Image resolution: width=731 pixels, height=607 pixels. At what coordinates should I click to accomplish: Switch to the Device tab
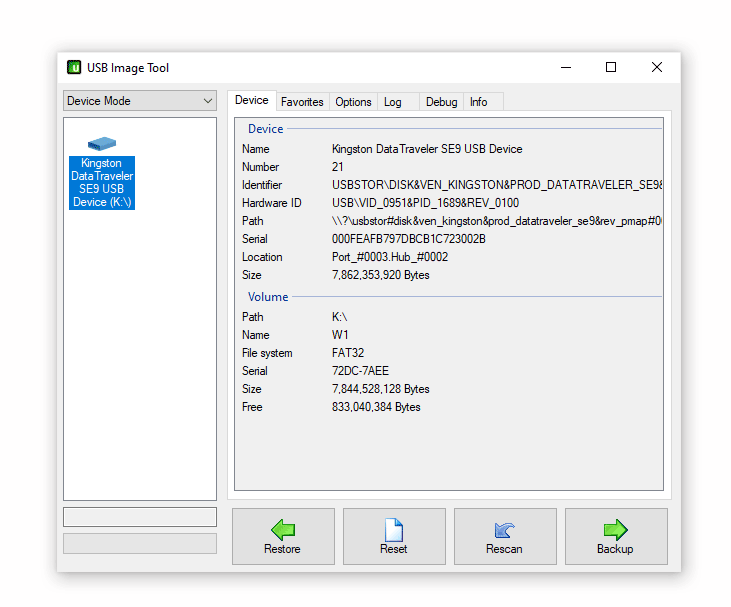252,100
